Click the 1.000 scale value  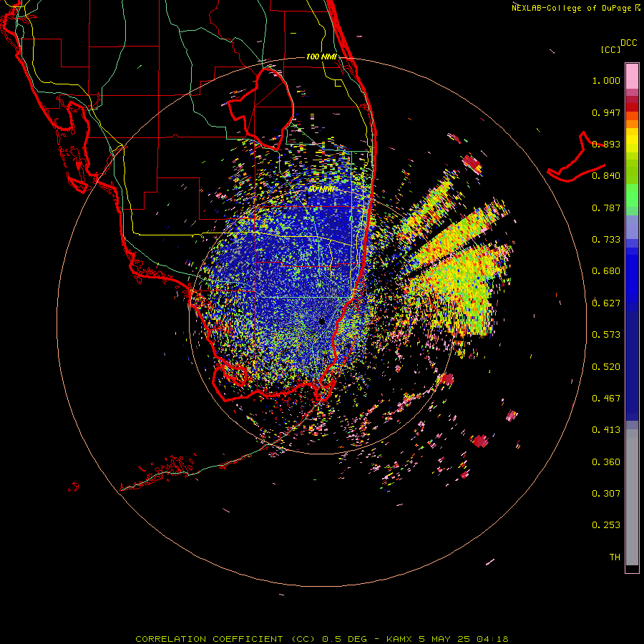[606, 80]
